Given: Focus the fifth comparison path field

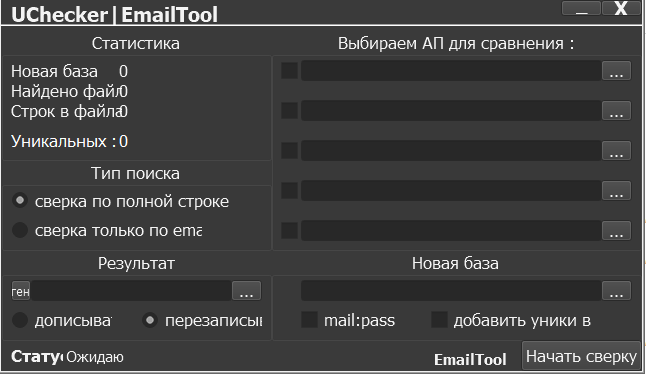Looking at the screenshot, I should (451, 231).
